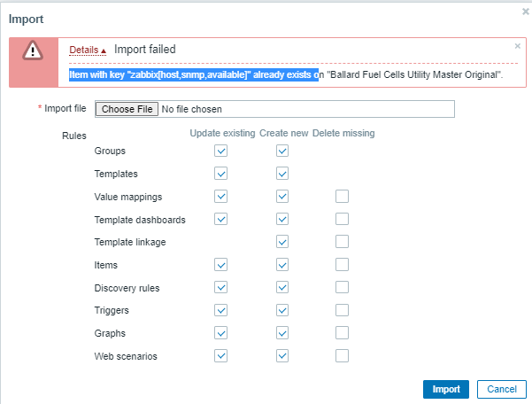This screenshot has width=532, height=404.
Task: Enable Delete missing for Template dashboards
Action: click(x=342, y=219)
